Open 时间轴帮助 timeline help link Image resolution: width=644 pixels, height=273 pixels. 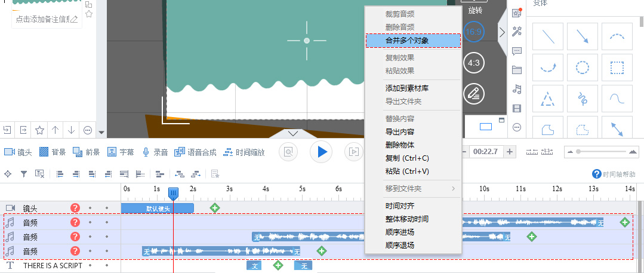(x=614, y=174)
